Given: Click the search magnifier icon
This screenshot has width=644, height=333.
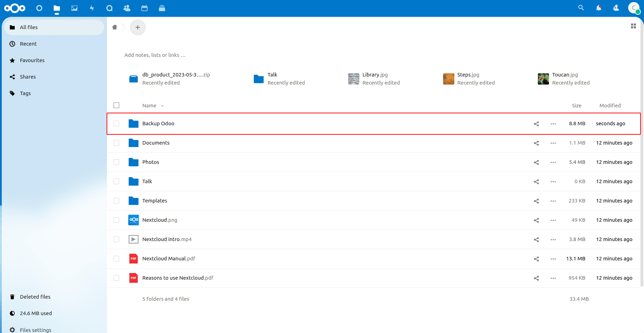Looking at the screenshot, I should pos(581,8).
